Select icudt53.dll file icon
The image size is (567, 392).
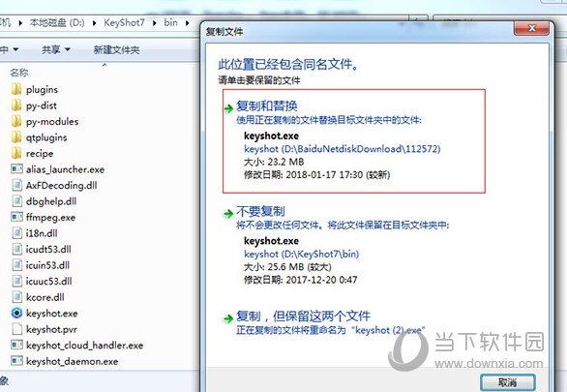pyautogui.click(x=16, y=249)
